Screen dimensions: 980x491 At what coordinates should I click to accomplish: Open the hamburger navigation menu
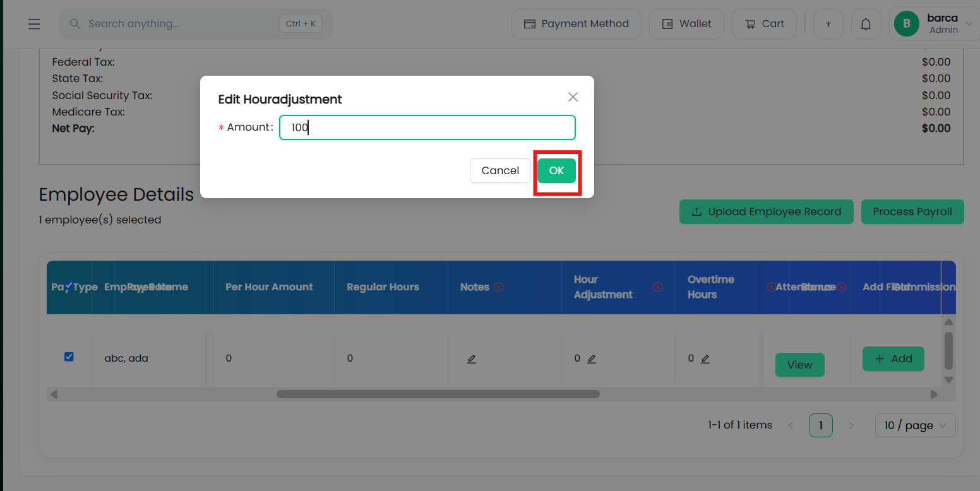pos(34,24)
